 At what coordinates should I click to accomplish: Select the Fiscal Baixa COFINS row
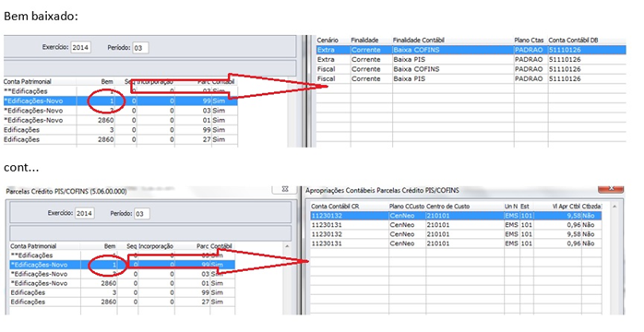pyautogui.click(x=471, y=69)
